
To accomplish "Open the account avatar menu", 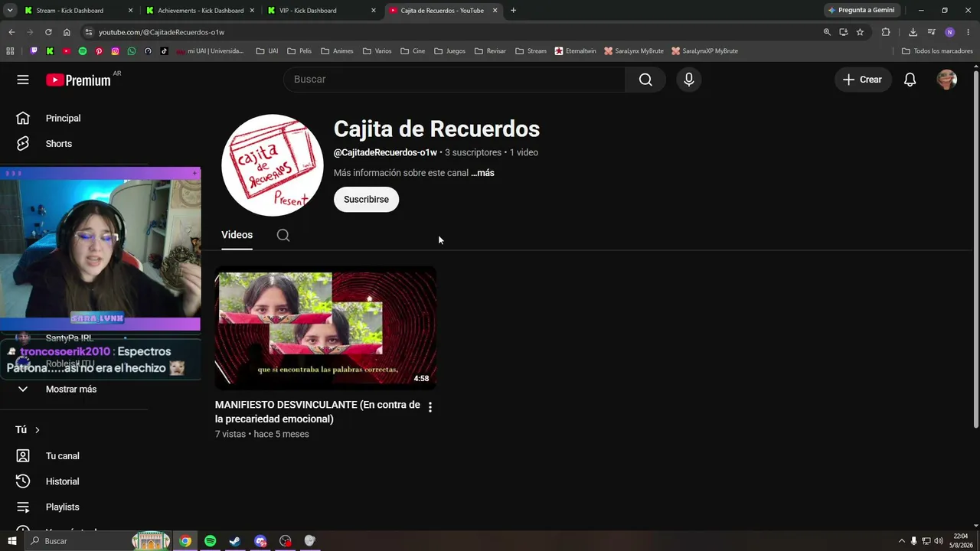I will (947, 80).
